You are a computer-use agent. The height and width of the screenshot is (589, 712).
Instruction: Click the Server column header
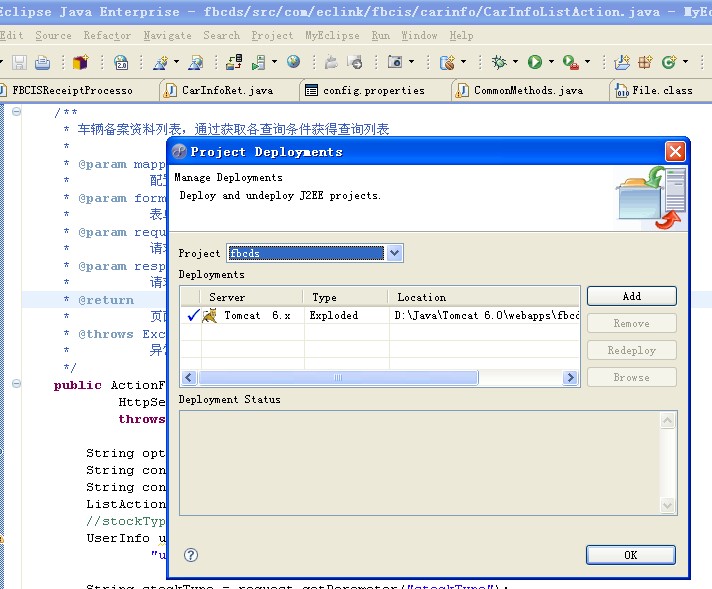point(252,297)
